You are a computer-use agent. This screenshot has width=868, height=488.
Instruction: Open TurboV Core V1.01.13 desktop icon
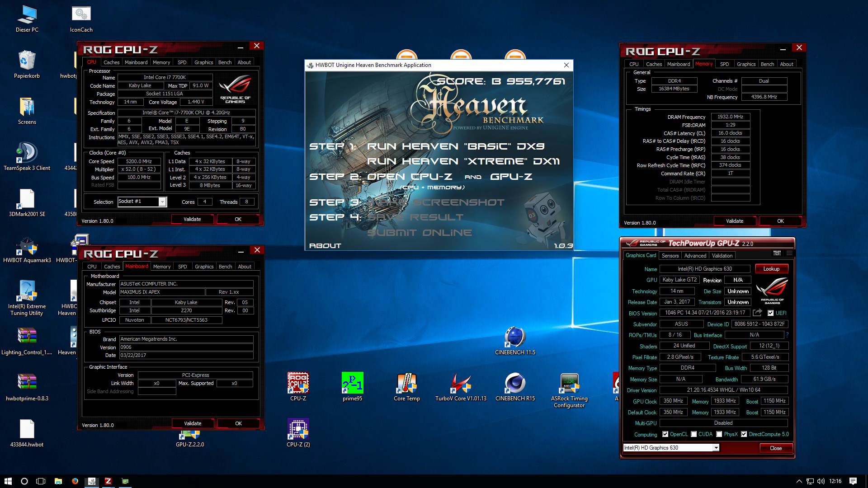(x=461, y=387)
